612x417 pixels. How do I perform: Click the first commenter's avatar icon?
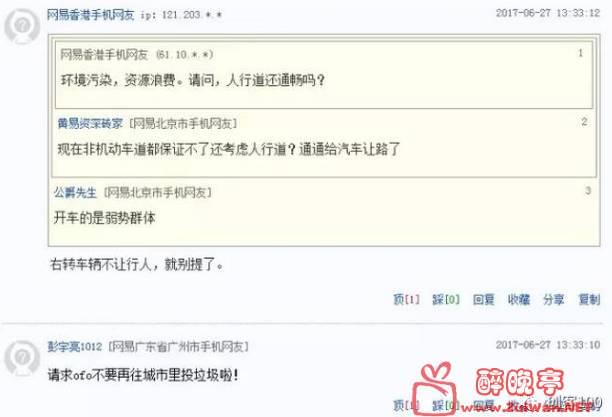point(22,25)
